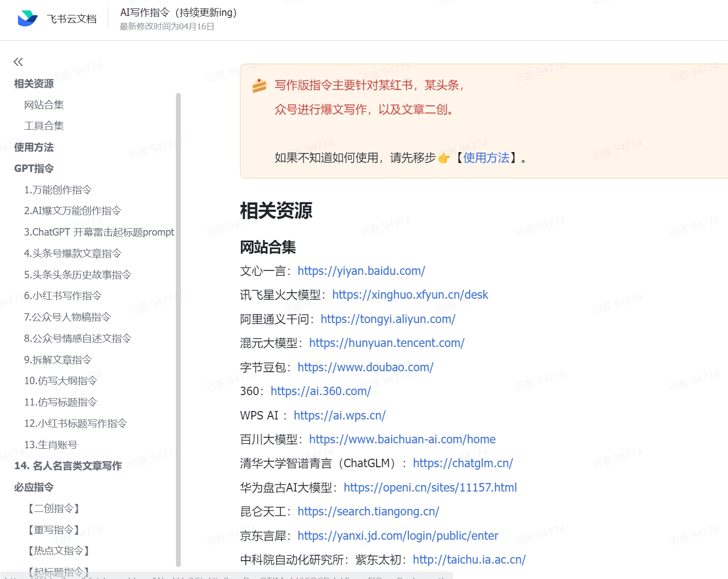Open 10.仿写大纲指令 entry

(61, 381)
